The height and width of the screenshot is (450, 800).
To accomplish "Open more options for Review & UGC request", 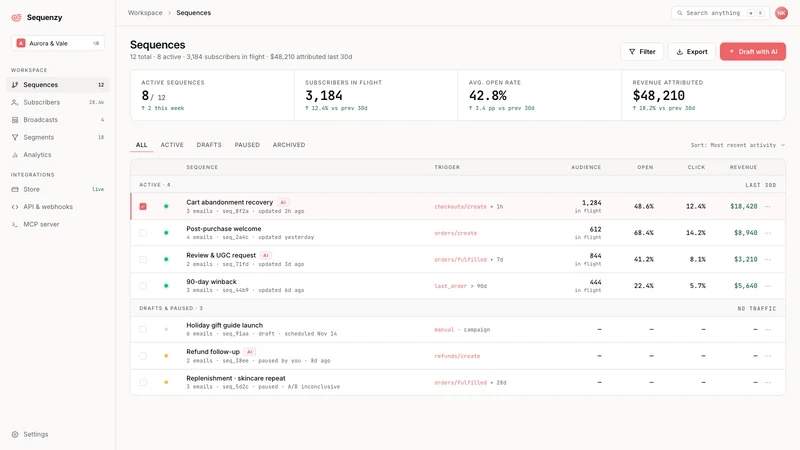I will 768,259.
